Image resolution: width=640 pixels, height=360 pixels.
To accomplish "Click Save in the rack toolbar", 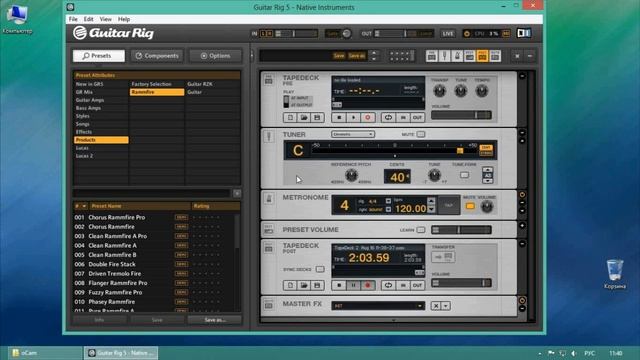I will 339,56.
